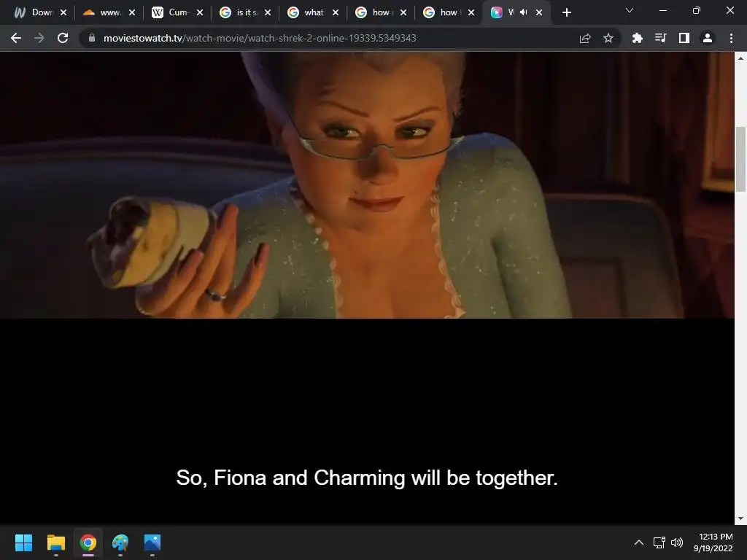Screen dimensions: 747x560
Task: Open the Chrome profile icon
Action: pos(707,38)
